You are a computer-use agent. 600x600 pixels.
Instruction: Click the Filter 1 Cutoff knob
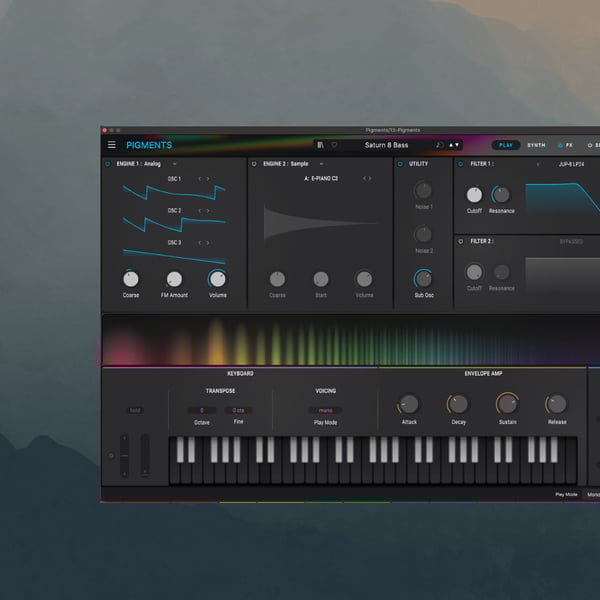coord(474,195)
